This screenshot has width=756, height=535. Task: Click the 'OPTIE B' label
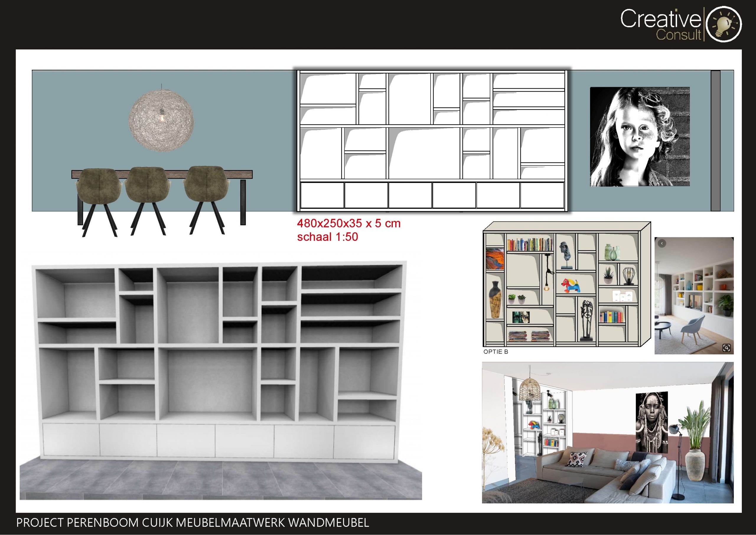click(x=496, y=352)
